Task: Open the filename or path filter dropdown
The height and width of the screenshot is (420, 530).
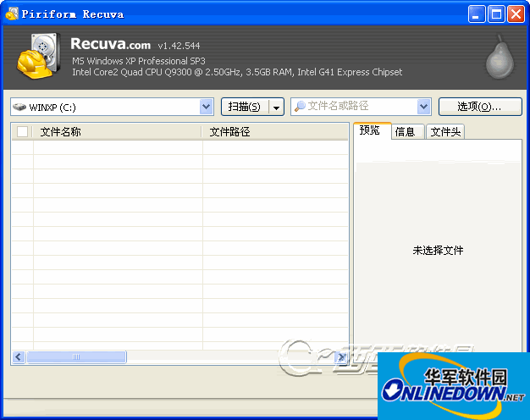Action: click(x=424, y=107)
